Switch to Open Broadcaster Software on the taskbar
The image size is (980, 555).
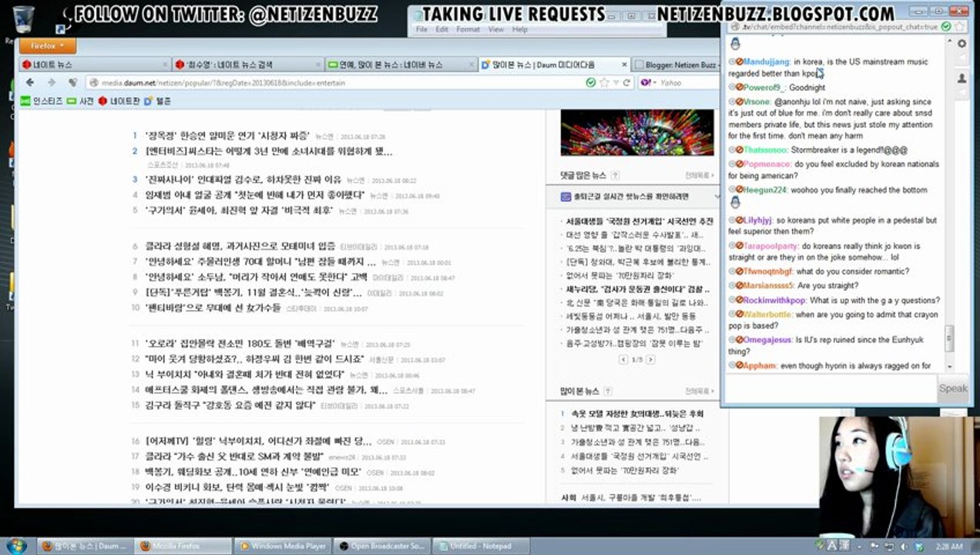[381, 546]
